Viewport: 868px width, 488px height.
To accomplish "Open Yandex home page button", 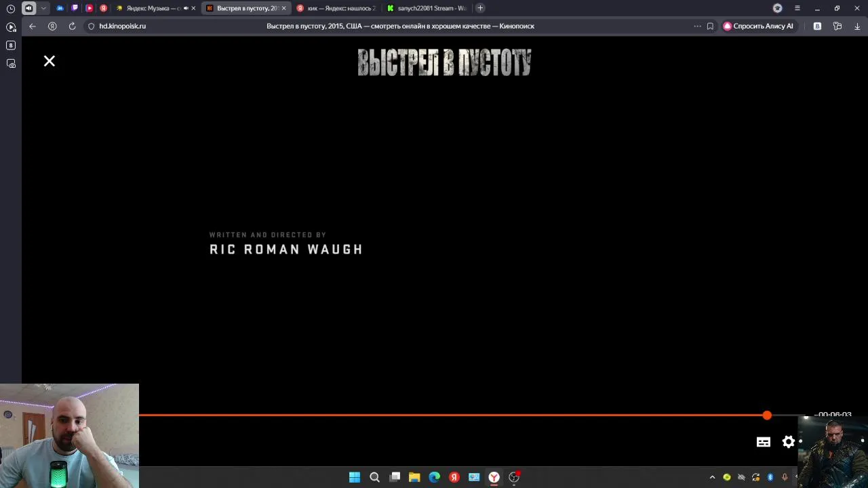I will 52,26.
